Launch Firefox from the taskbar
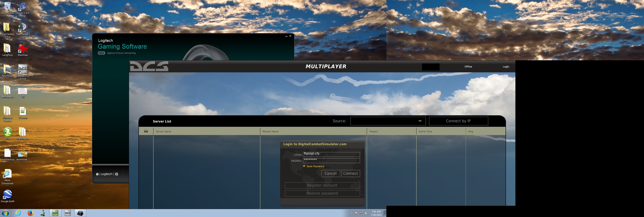644x217 pixels. 31,213
